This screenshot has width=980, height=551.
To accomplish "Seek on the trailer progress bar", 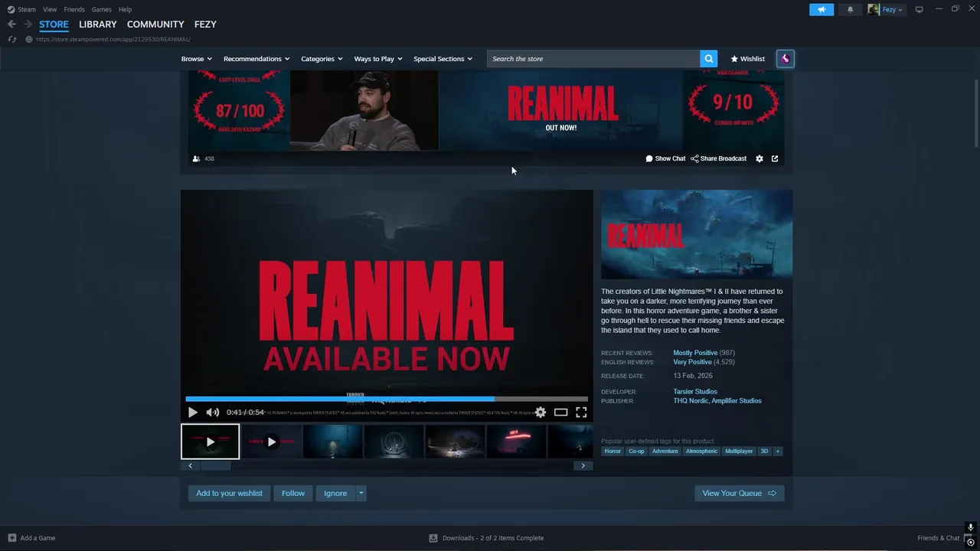I will point(387,399).
